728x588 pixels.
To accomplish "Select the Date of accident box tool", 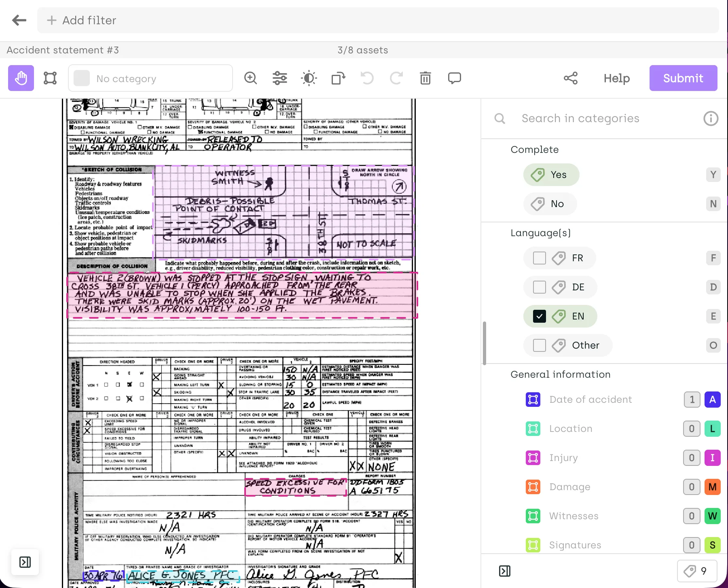I will 533,400.
